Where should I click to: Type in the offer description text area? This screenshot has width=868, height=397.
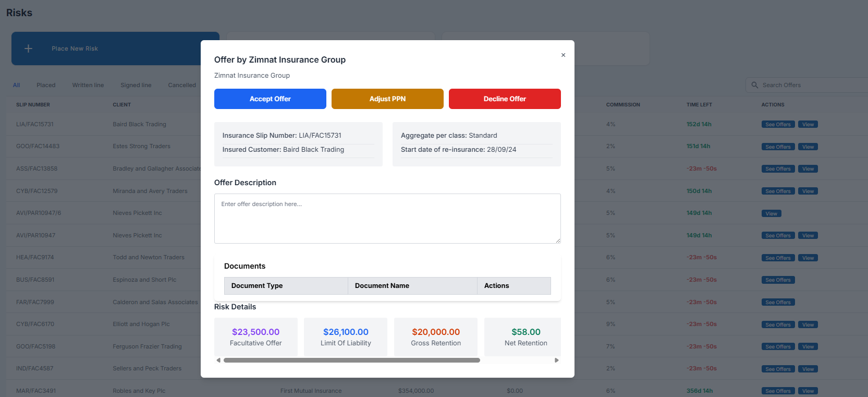[x=387, y=218]
